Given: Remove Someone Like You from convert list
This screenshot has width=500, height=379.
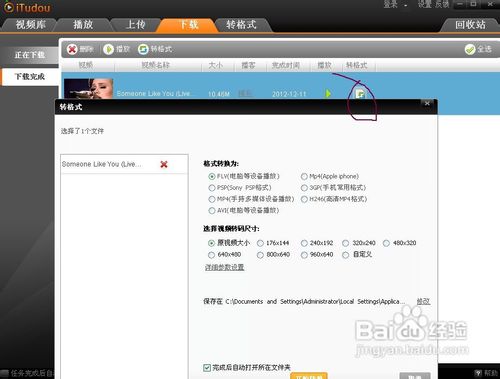Looking at the screenshot, I should pyautogui.click(x=164, y=164).
